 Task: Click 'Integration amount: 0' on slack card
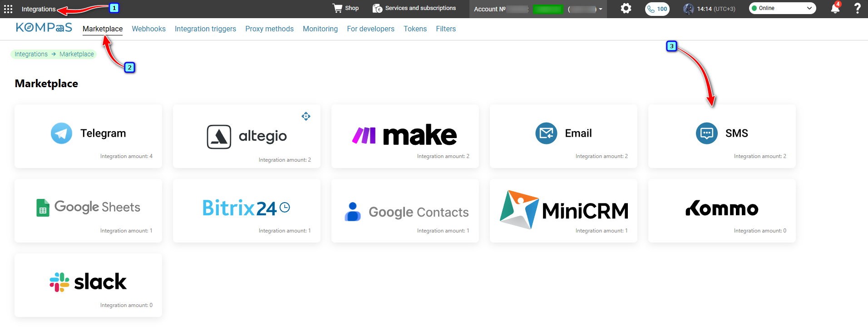coord(126,305)
